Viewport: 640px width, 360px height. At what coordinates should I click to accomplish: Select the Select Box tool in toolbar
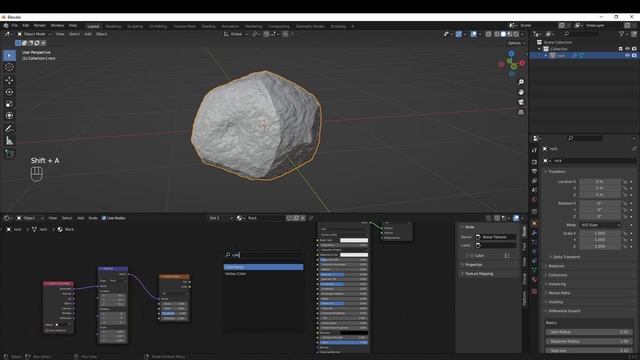[9, 55]
